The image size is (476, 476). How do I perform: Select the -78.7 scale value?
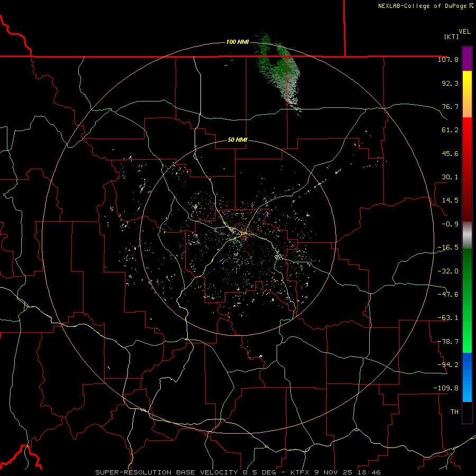pyautogui.click(x=448, y=342)
